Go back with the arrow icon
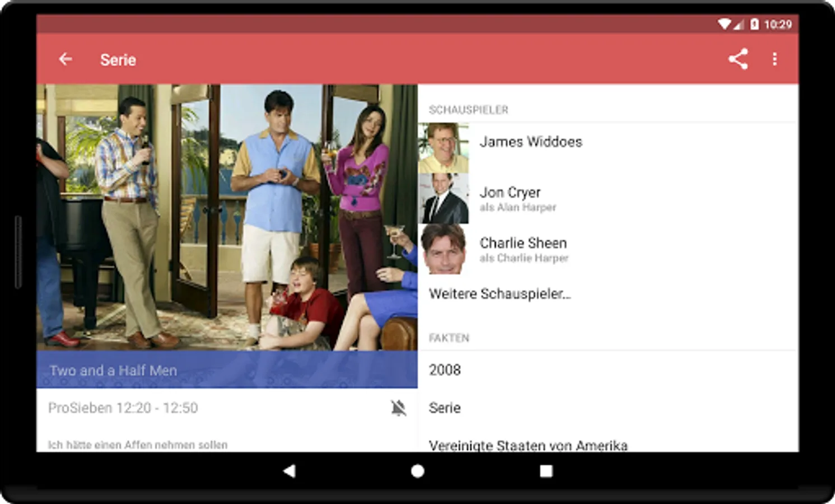The image size is (835, 504). (x=66, y=59)
